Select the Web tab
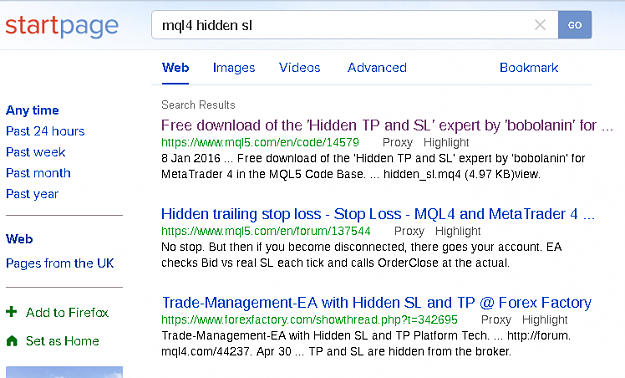The width and height of the screenshot is (625, 378). click(175, 68)
